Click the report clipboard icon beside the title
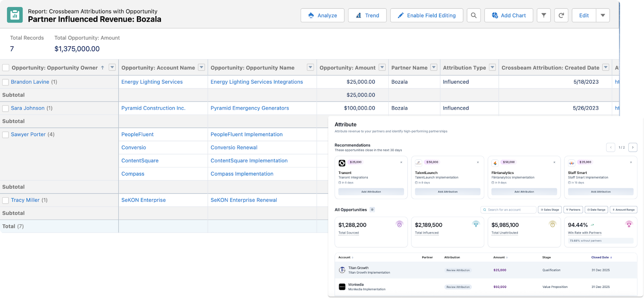This screenshot has height=298, width=644. 15,15
